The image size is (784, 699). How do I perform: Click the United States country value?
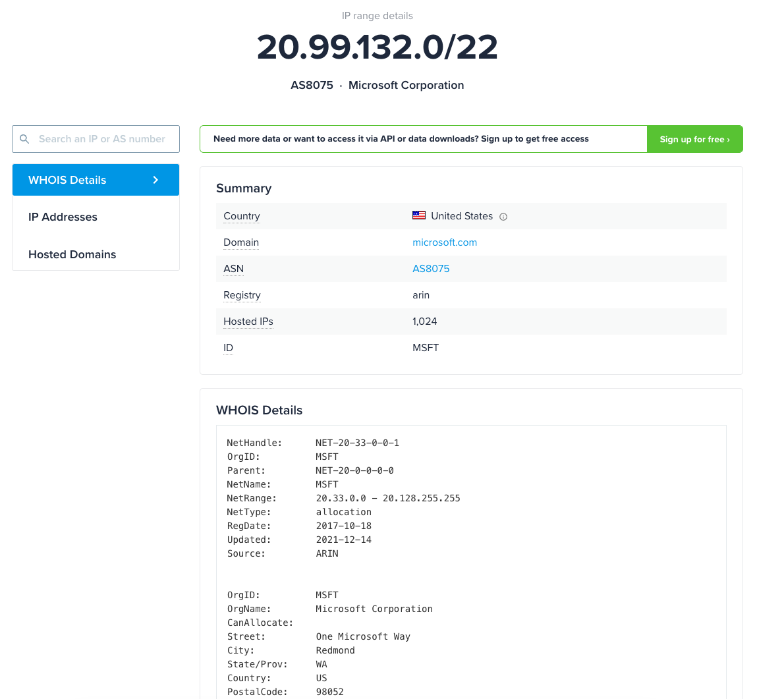pos(462,216)
